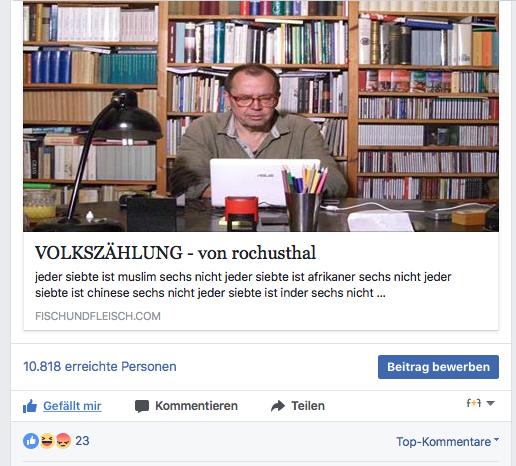
Task: Click the Beitrag bewerben button
Action: (438, 367)
